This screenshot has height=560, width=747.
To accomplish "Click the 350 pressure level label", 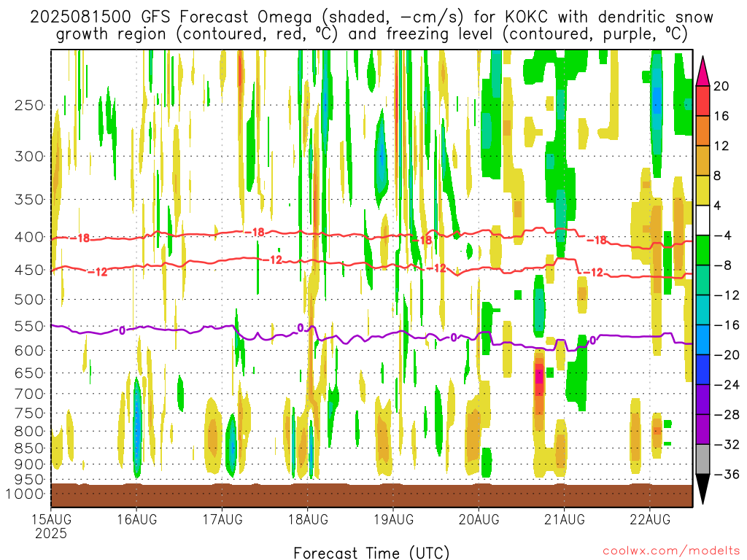I will point(29,199).
